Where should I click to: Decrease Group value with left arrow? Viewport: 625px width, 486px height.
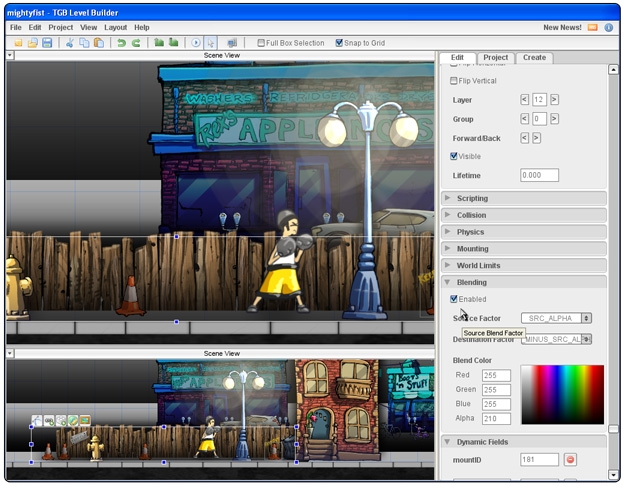pos(525,118)
